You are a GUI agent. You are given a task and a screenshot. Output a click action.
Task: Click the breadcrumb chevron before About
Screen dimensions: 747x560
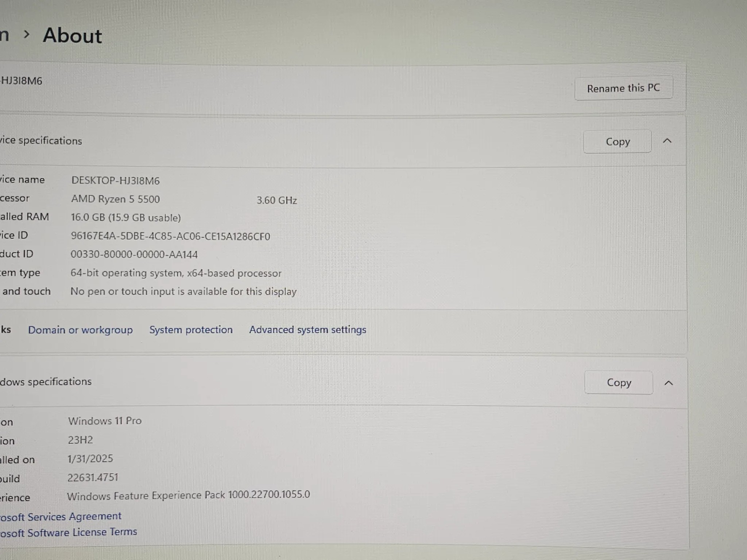point(26,35)
